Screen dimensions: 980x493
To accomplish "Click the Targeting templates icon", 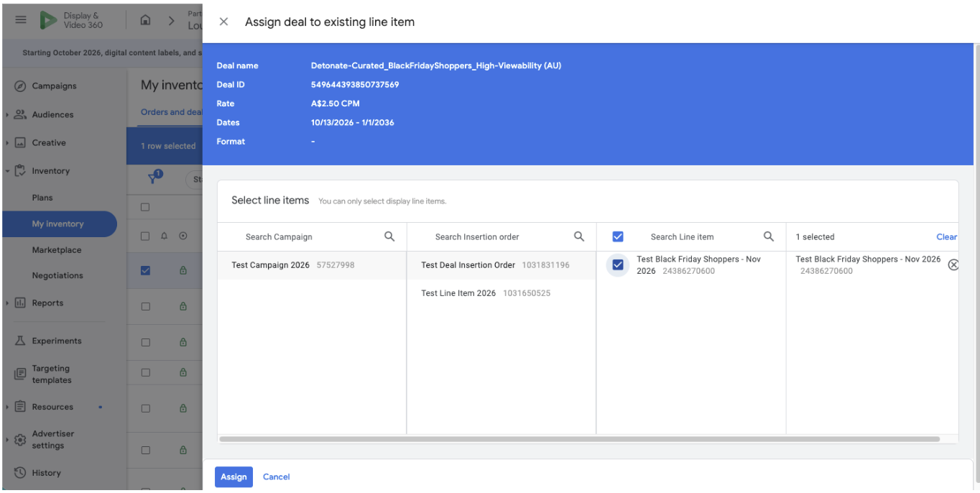I will pos(20,374).
